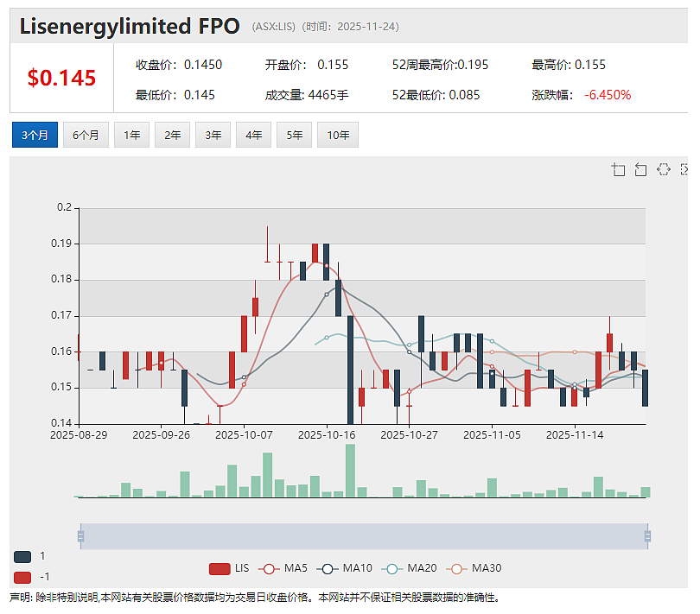Click the 最高价: 0.155 value
The image size is (700, 614).
[569, 65]
